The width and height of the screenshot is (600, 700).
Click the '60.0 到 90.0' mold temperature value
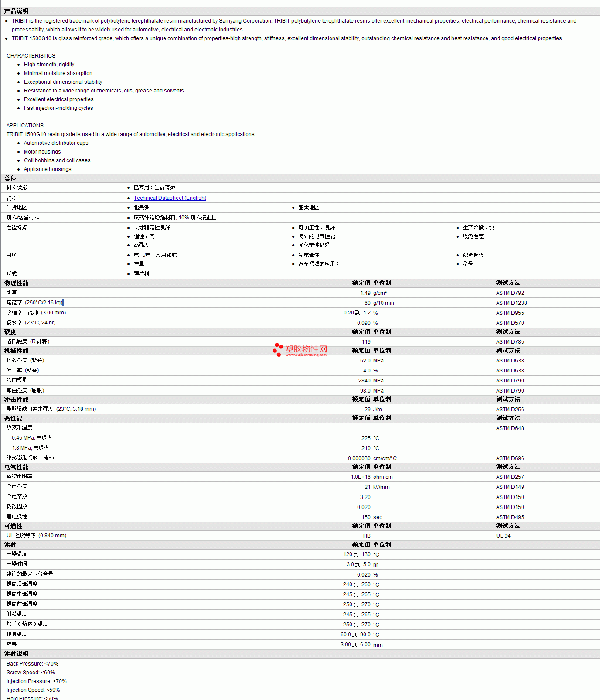(356, 635)
